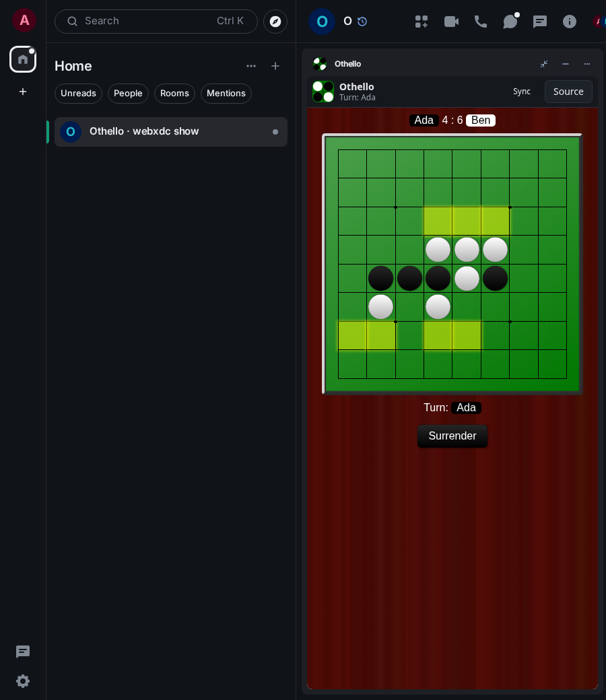Click the Surrender button
The image size is (606, 700).
(x=452, y=435)
